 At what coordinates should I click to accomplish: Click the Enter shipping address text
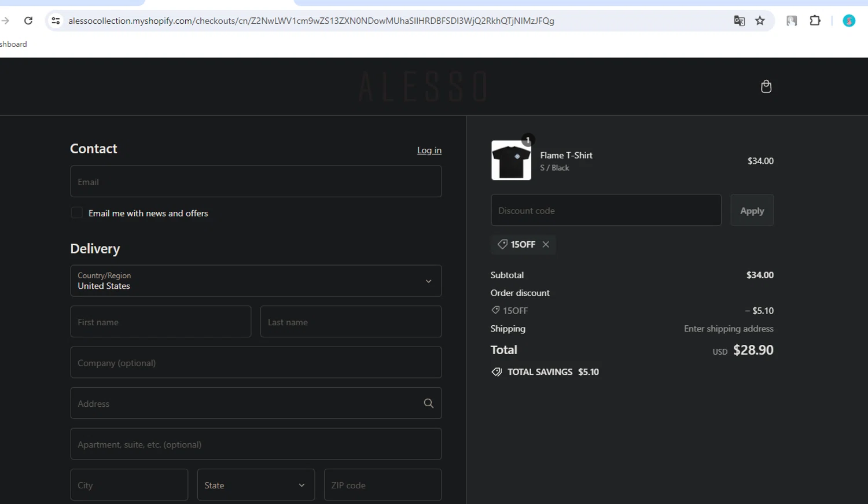click(x=729, y=329)
